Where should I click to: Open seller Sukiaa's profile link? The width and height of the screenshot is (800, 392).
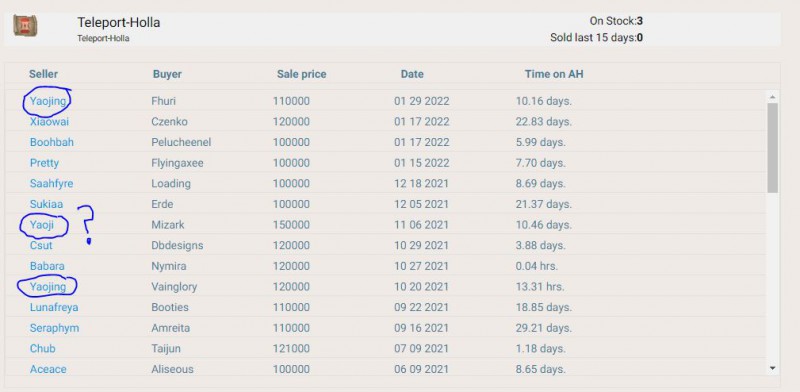click(x=46, y=204)
